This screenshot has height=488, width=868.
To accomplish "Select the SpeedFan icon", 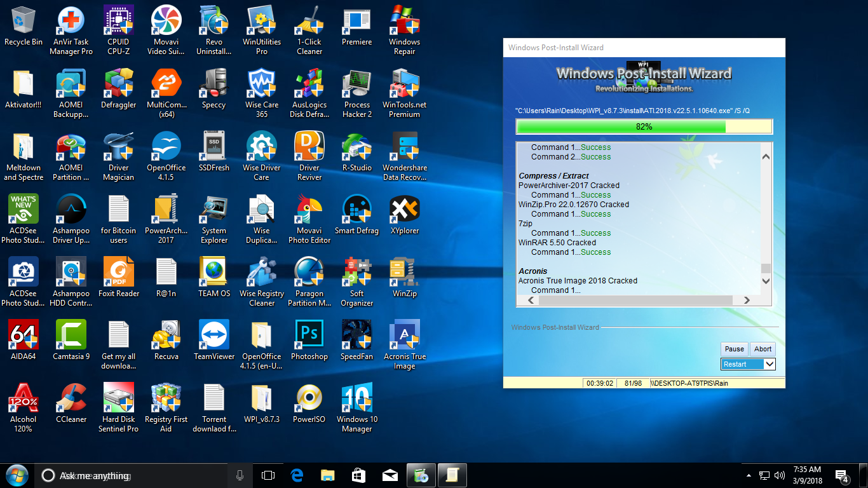I will (357, 341).
